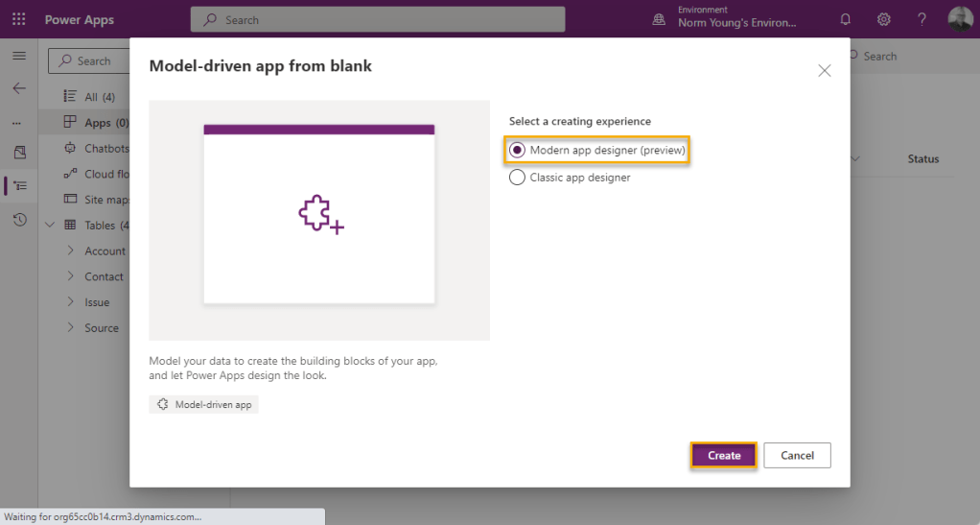Image resolution: width=980 pixels, height=525 pixels.
Task: Open the History clock icon in sidebar
Action: coord(20,220)
